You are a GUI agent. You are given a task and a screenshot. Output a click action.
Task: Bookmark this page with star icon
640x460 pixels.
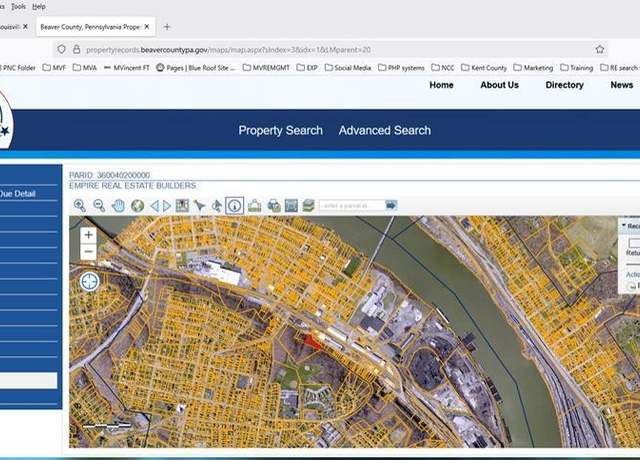tap(600, 49)
